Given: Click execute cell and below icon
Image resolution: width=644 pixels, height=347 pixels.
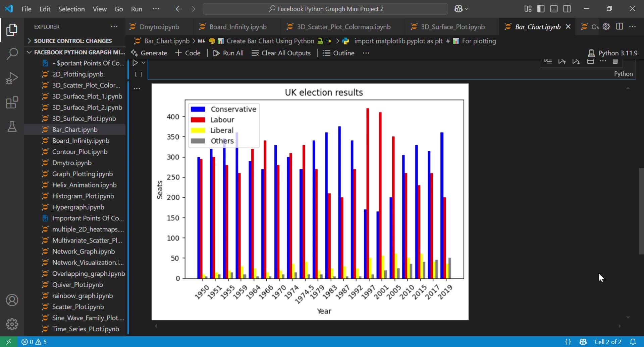Looking at the screenshot, I should coord(576,61).
